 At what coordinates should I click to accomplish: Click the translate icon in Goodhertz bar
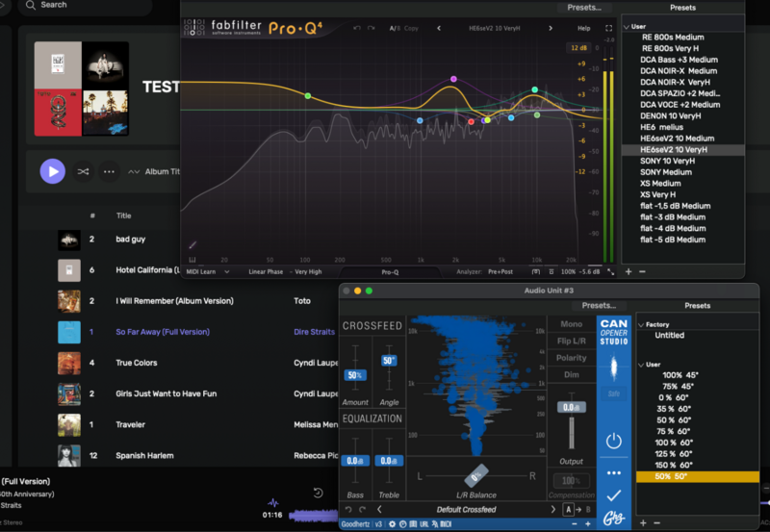[x=435, y=524]
